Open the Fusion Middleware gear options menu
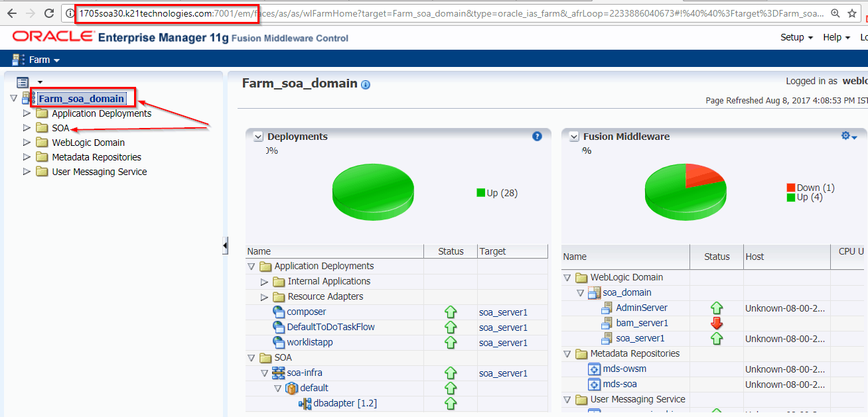This screenshot has width=868, height=417. (849, 136)
